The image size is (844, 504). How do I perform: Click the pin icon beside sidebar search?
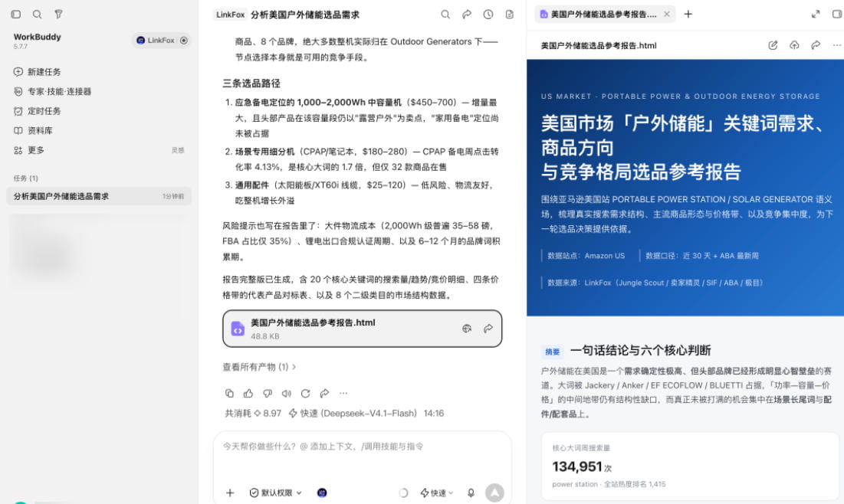[58, 15]
